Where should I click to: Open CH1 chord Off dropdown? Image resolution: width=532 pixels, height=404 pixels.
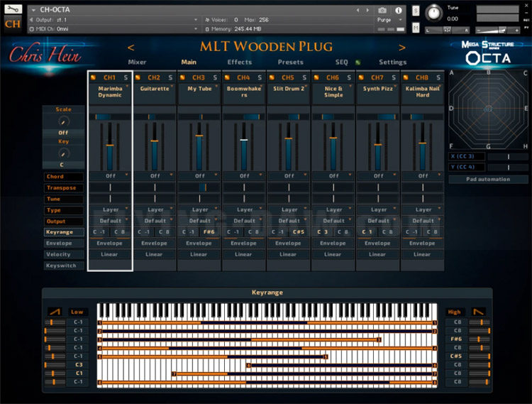(x=110, y=176)
